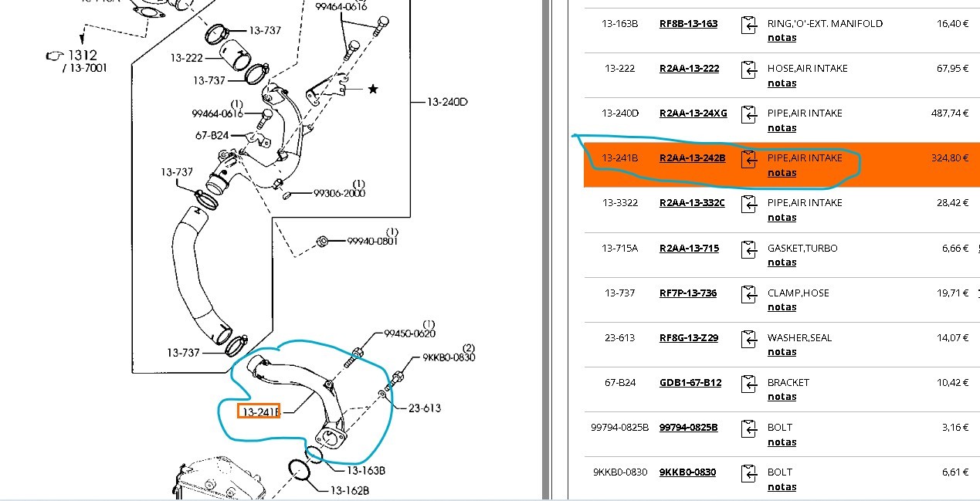The width and height of the screenshot is (980, 501).
Task: Click the icon next to R2AA-13-222 hose
Action: [748, 69]
